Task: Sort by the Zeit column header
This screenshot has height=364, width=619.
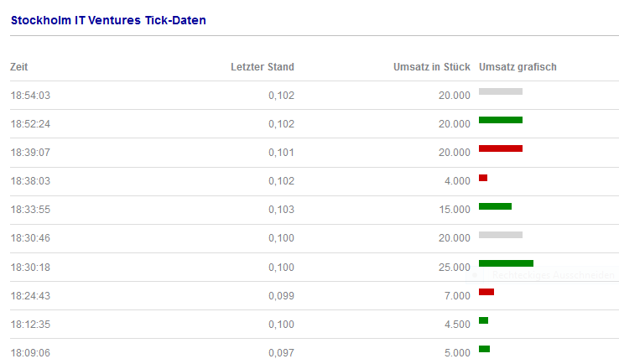Action: pyautogui.click(x=19, y=67)
